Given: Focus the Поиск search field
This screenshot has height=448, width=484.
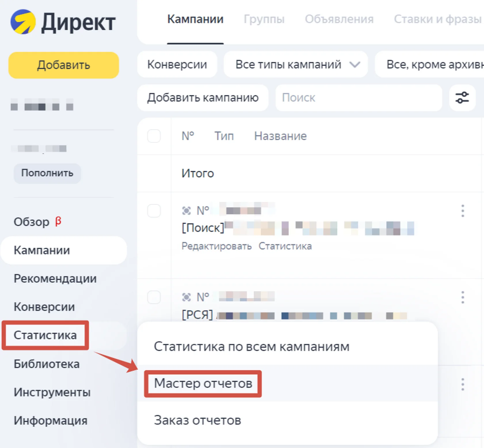Looking at the screenshot, I should [x=359, y=98].
